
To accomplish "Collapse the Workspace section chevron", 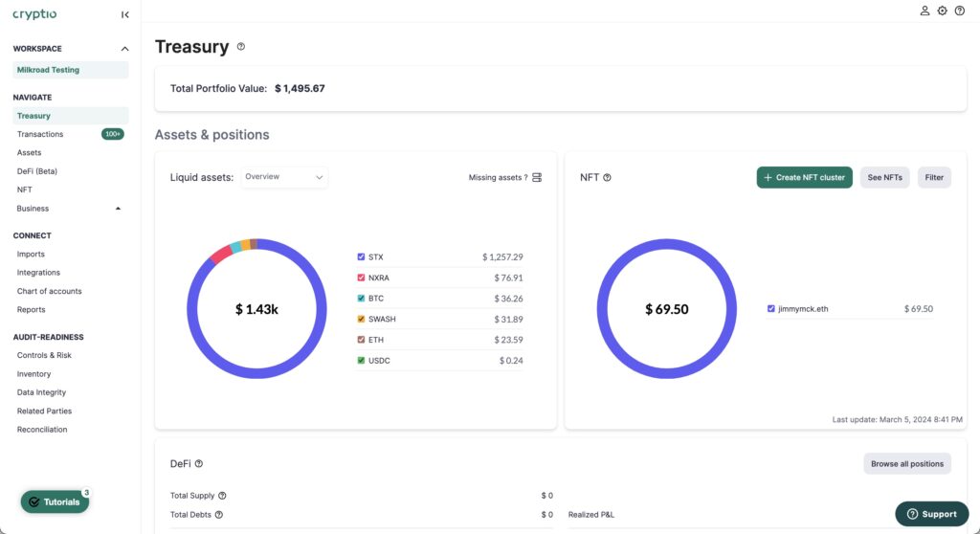I will tap(124, 49).
